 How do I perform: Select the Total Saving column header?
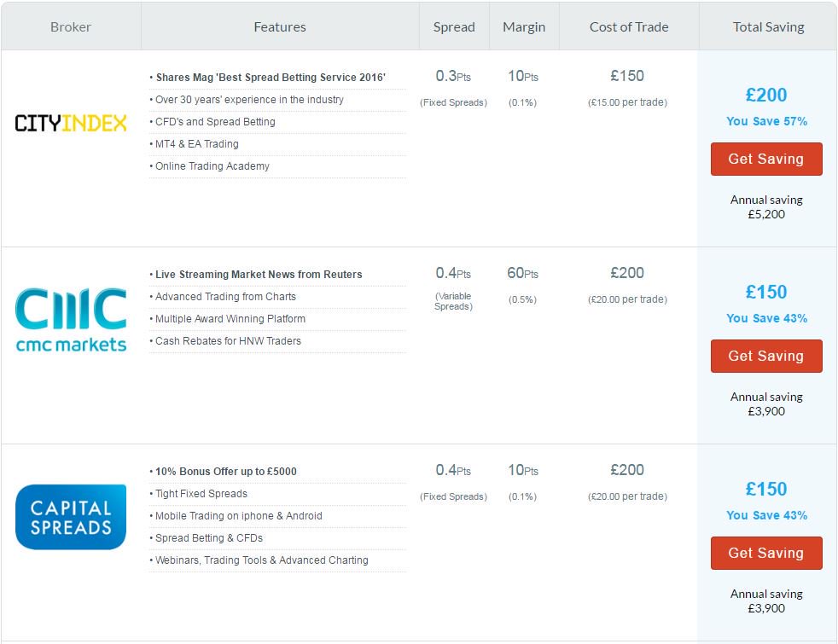pyautogui.click(x=769, y=27)
